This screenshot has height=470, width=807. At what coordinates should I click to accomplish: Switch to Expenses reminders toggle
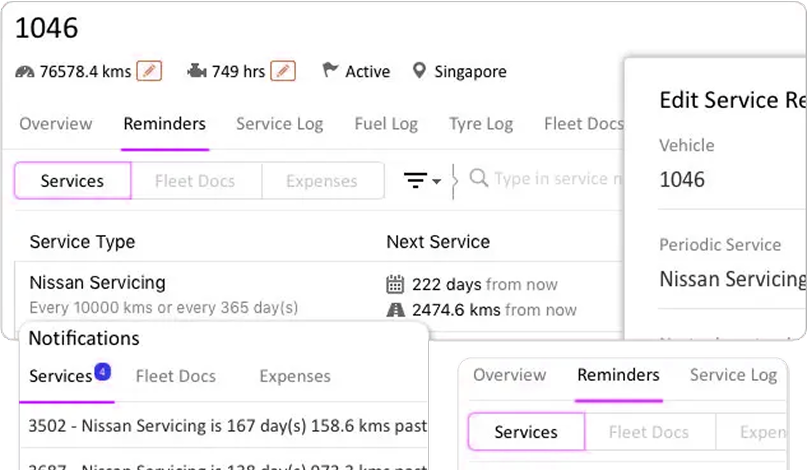tap(321, 181)
